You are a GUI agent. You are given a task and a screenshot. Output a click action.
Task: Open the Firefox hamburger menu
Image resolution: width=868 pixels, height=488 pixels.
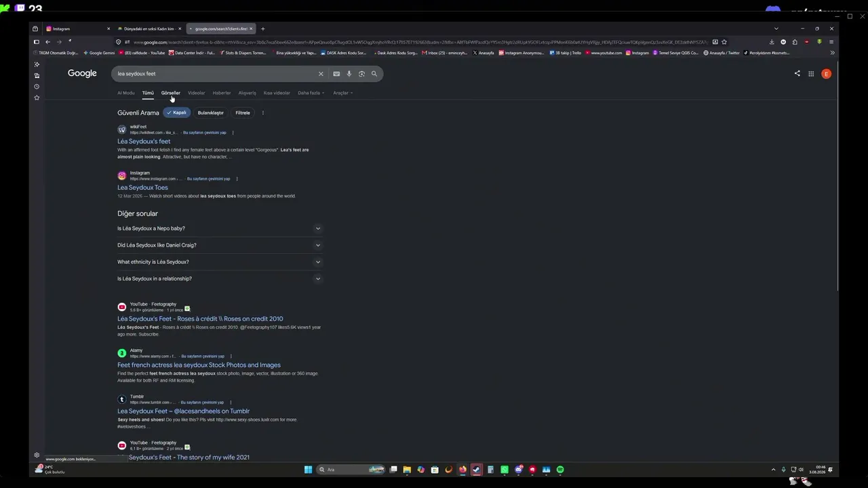coord(831,42)
